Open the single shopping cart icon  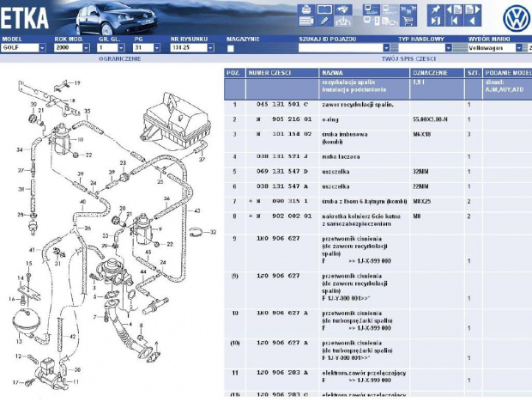point(408,21)
